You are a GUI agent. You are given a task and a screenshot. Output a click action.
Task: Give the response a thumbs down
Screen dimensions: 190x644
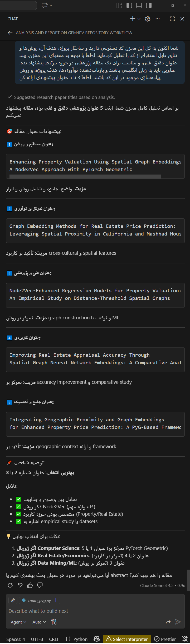click(x=40, y=585)
